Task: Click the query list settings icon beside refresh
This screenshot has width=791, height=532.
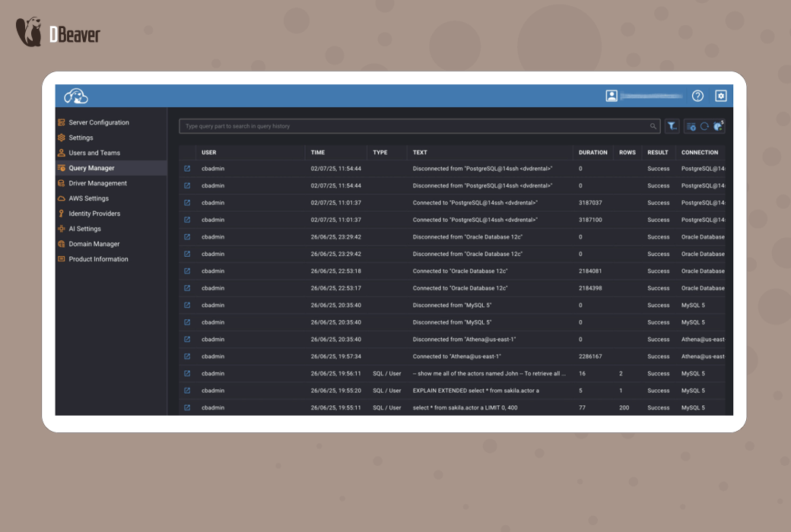Action: tap(691, 126)
